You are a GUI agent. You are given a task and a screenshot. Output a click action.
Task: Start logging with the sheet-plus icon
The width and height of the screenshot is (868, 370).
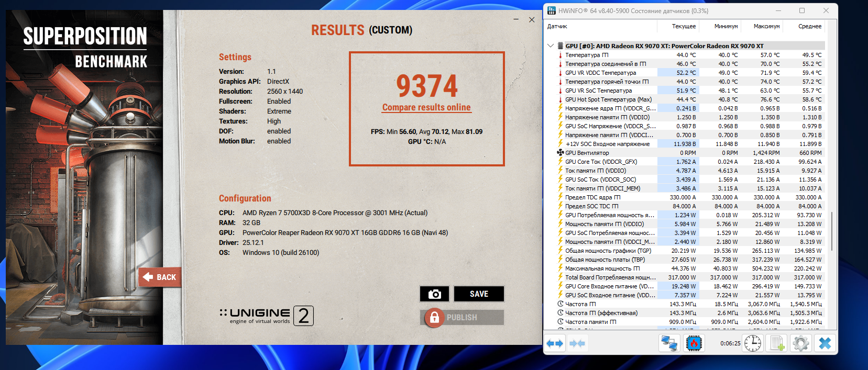(777, 343)
